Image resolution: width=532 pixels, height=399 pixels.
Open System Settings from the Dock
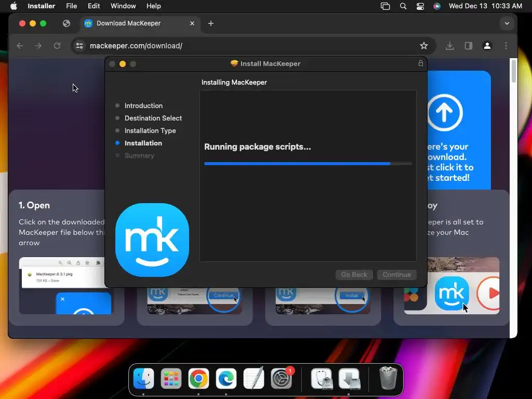(x=281, y=378)
